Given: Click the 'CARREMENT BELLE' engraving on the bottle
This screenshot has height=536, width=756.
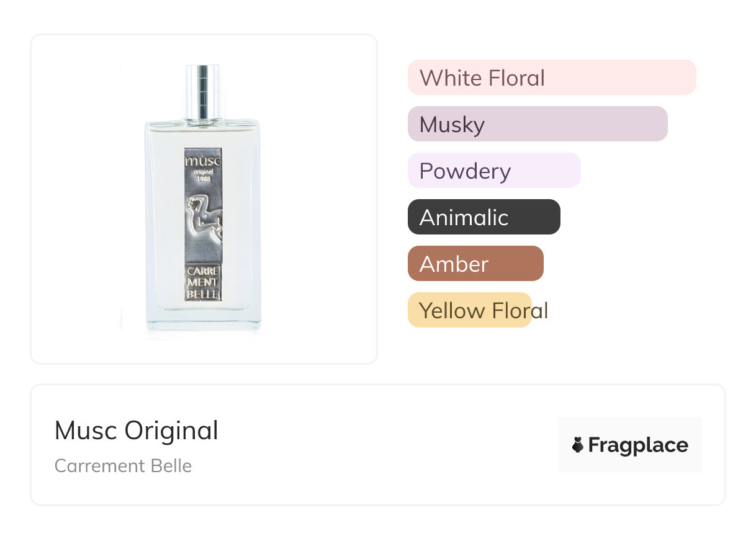Looking at the screenshot, I should coord(203,283).
